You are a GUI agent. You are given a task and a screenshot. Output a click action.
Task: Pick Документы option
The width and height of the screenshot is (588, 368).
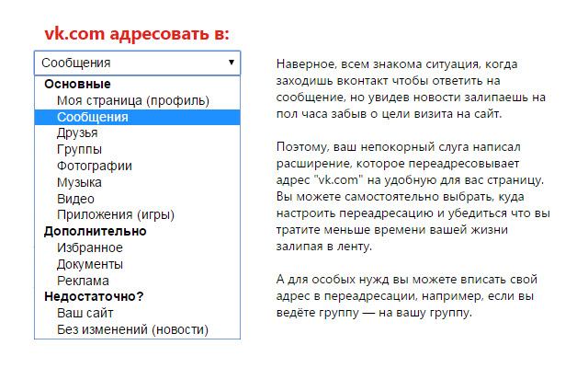tap(137, 264)
